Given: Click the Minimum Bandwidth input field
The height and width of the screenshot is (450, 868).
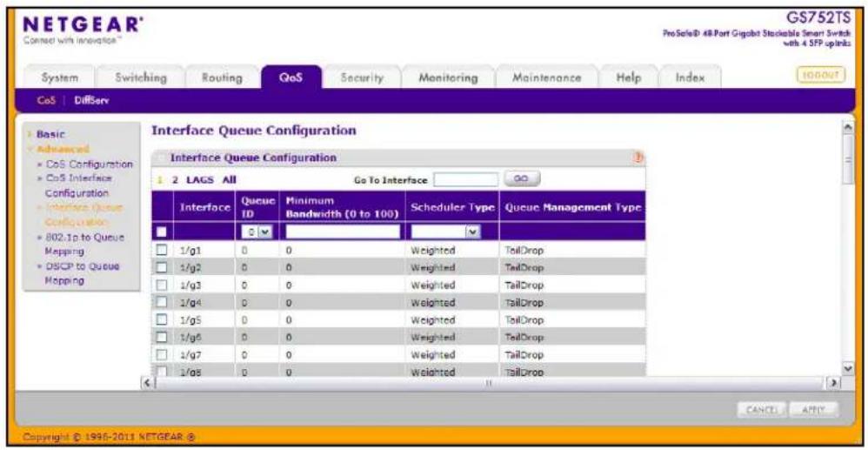Looking at the screenshot, I should click(x=343, y=232).
